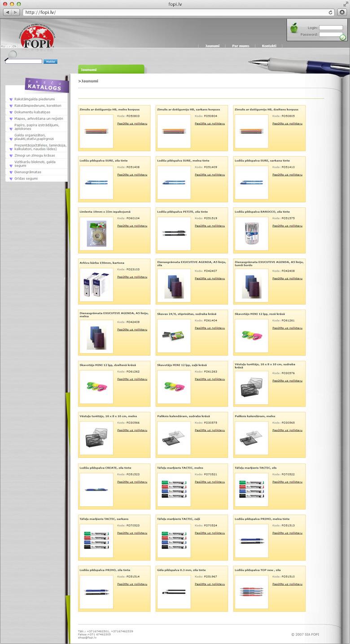Reload the page with the refresh icon
350x644 pixels.
(331, 12)
